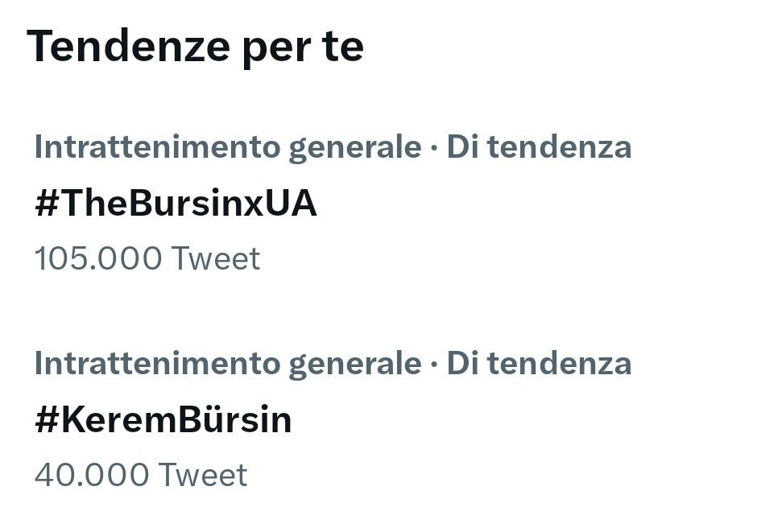778x532 pixels.
Task: Click the dot separator above #KeremBürsin
Action: coord(434,363)
